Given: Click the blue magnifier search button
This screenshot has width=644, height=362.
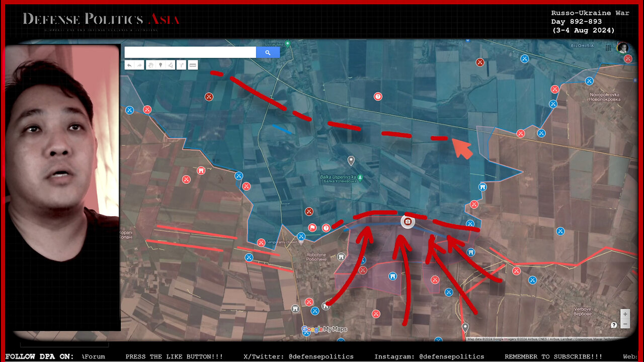Looking at the screenshot, I should (x=268, y=52).
